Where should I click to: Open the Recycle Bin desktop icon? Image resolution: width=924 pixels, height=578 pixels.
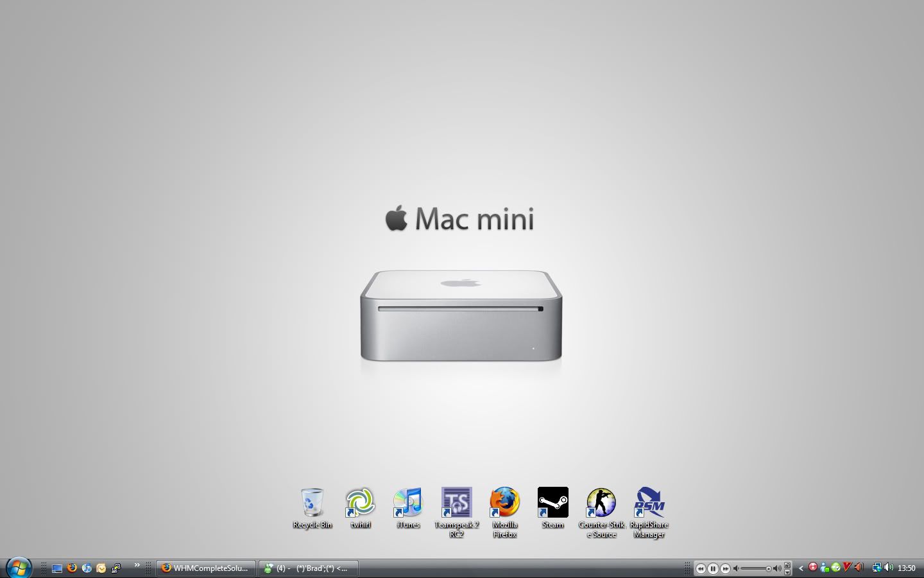(x=312, y=503)
